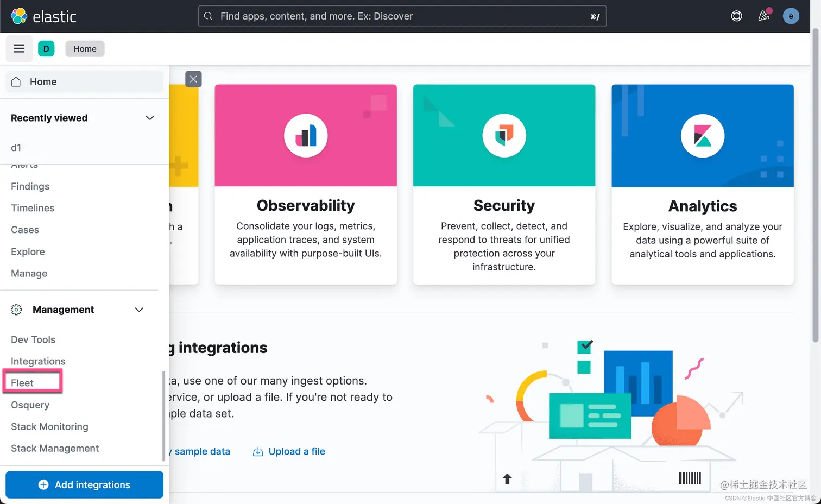Toggle the hamburger navigation menu
The height and width of the screenshot is (504, 821).
pyautogui.click(x=19, y=48)
